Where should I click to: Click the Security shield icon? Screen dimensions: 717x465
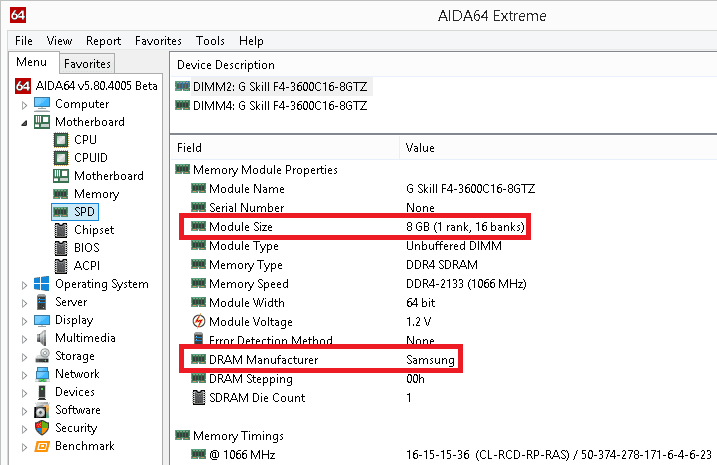point(42,428)
